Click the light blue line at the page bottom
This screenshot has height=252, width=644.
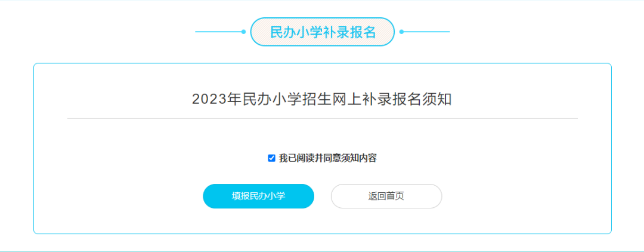[x=322, y=251]
